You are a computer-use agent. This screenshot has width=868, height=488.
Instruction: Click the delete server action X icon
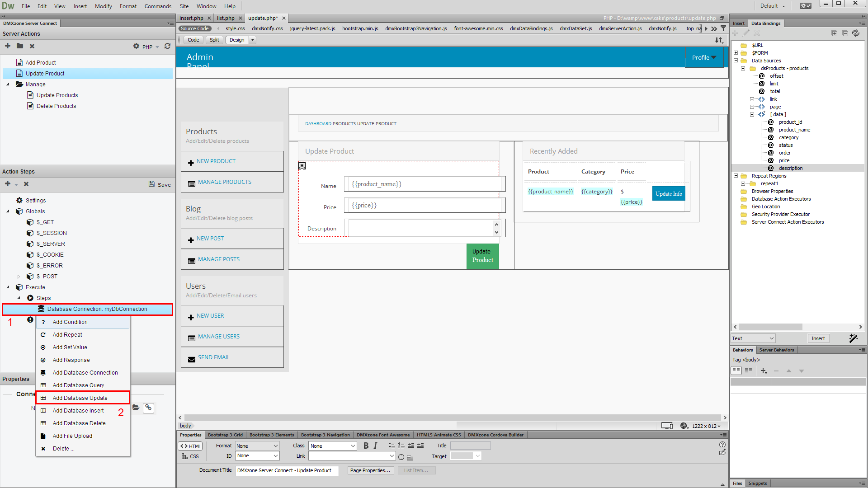[x=32, y=46]
